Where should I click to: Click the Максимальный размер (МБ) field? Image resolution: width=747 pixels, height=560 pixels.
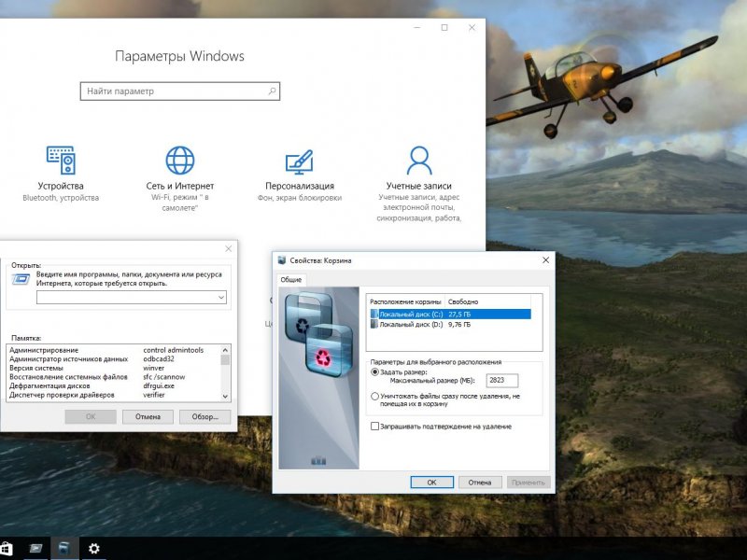tap(501, 380)
